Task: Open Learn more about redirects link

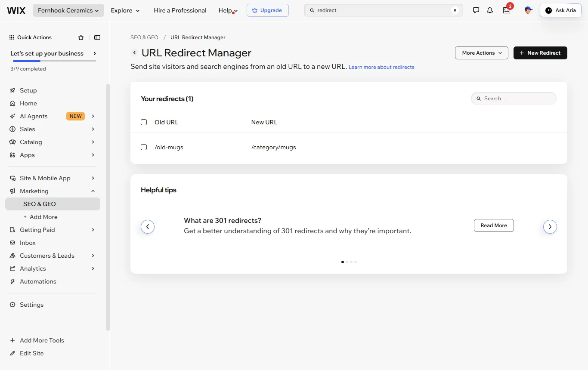Action: point(381,67)
